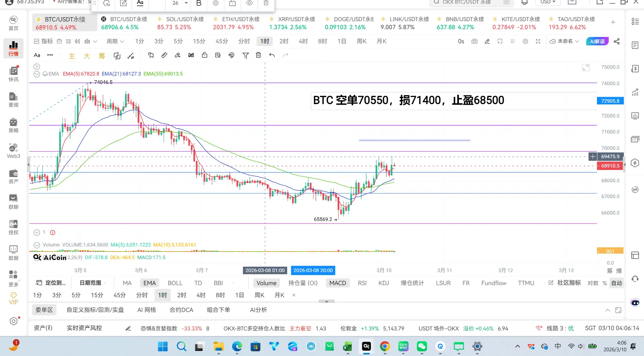The image size is (644, 356).
Task: Open the 未命名 layout dropdown
Action: [564, 41]
